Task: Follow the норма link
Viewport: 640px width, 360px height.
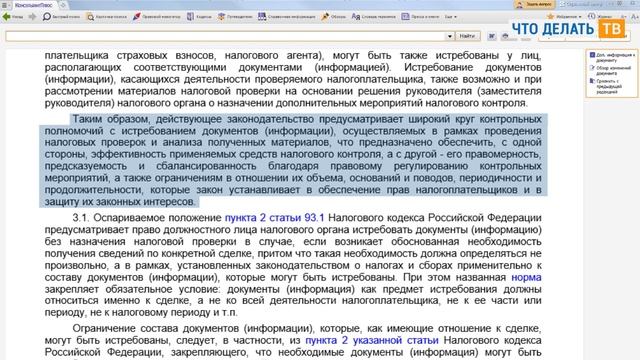Action: tap(526, 277)
